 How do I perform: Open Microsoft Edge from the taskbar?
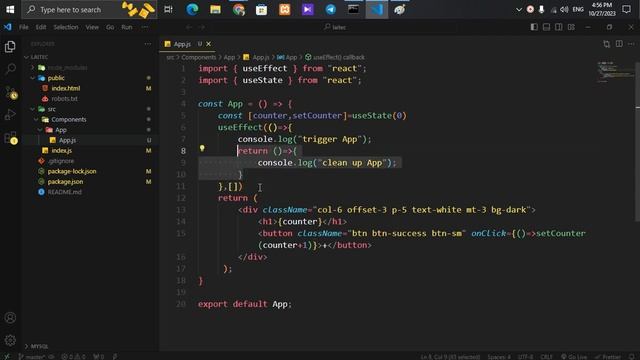192,9
